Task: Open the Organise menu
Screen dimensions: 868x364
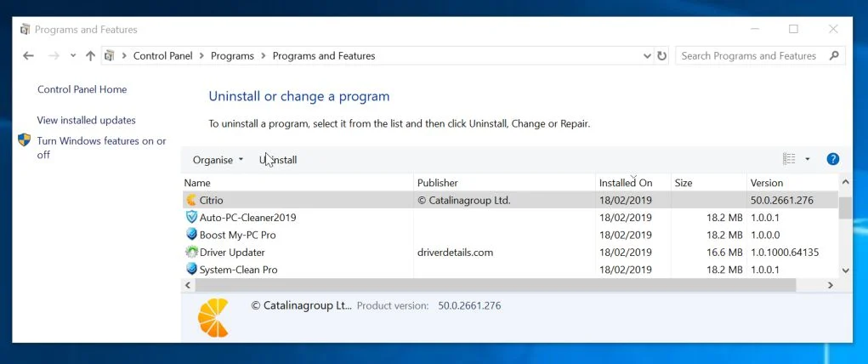Action: (218, 160)
